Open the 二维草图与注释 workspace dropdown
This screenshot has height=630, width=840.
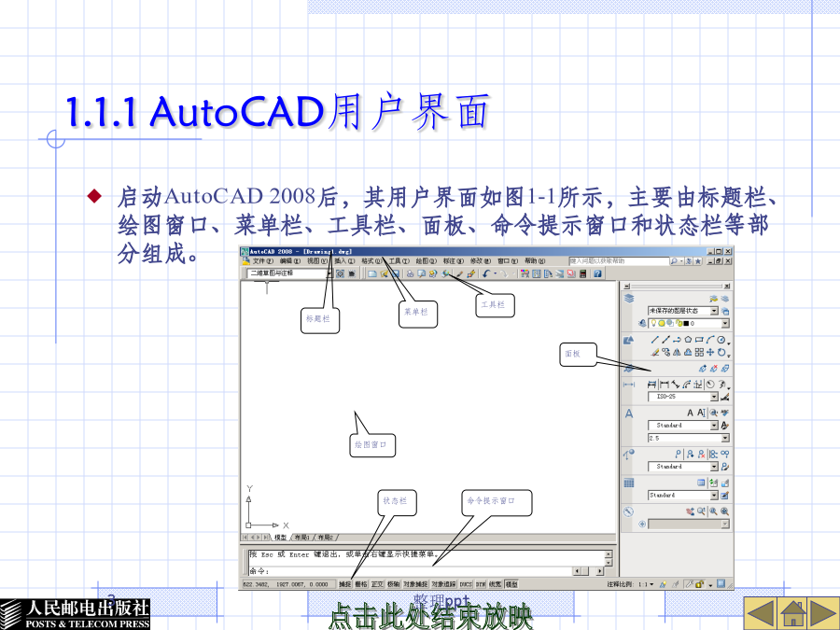(x=290, y=273)
